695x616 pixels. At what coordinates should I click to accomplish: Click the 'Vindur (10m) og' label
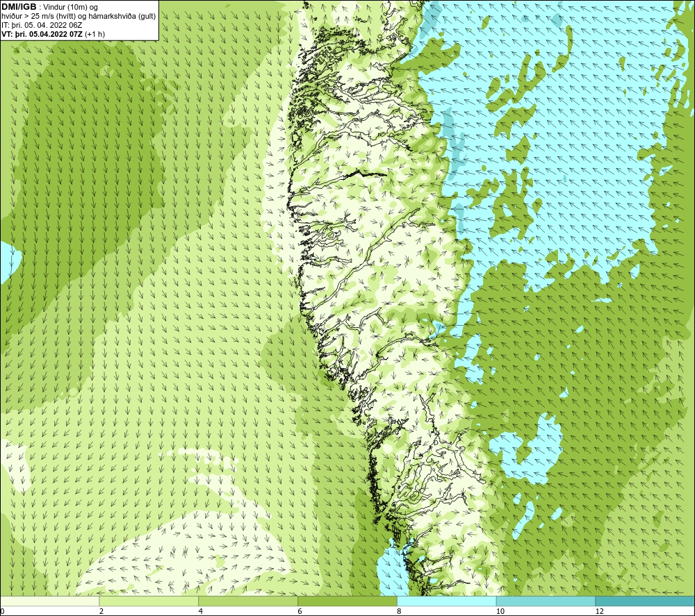[x=70, y=7]
